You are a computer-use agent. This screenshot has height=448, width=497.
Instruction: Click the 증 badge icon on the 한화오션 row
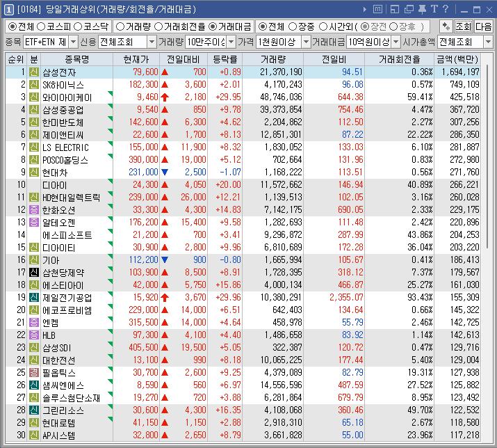coord(34,209)
